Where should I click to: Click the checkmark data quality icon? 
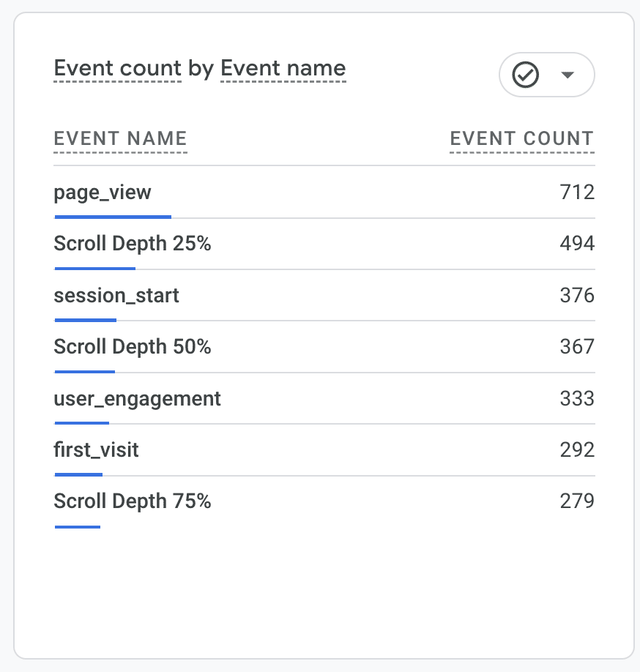[526, 75]
